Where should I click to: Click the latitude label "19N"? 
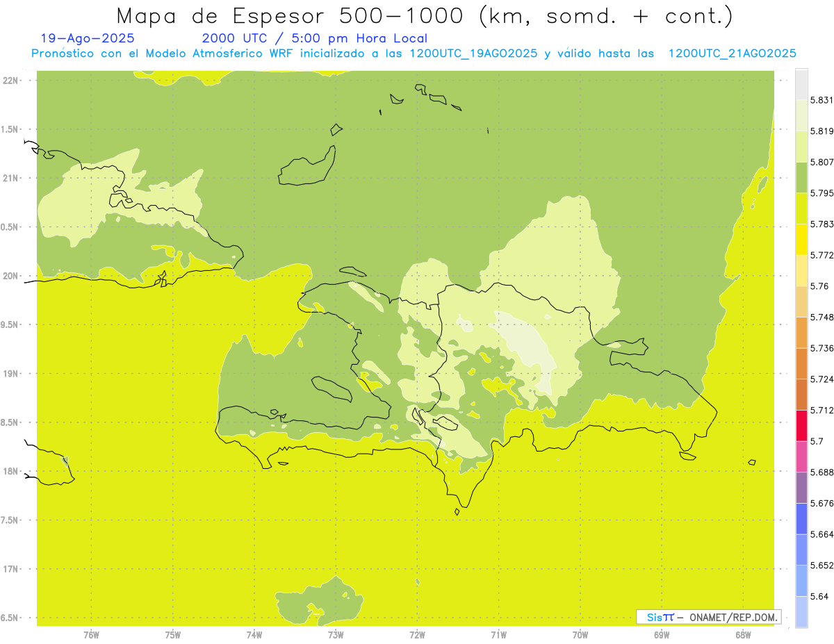(x=11, y=374)
